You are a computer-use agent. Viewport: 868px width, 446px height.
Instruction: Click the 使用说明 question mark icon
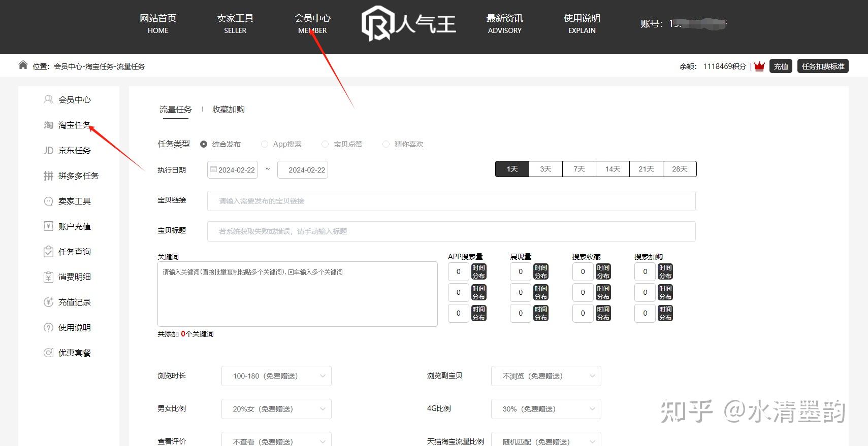[48, 327]
